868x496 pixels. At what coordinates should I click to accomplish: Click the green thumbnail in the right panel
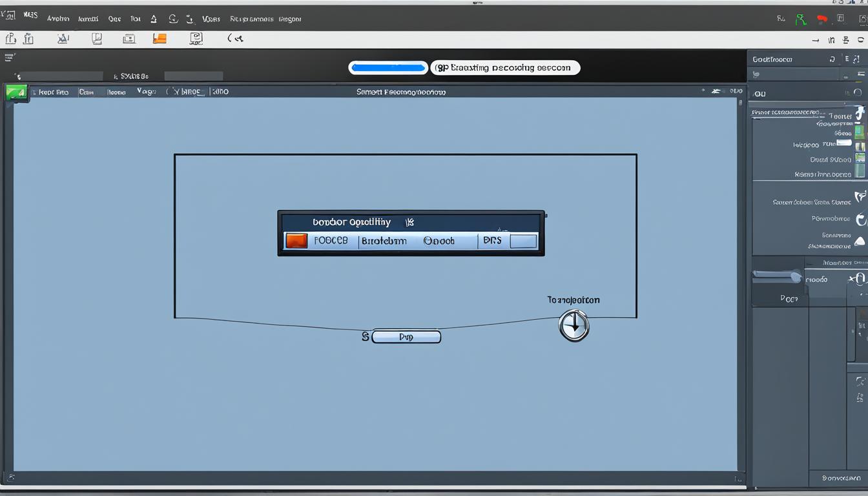coord(859,132)
